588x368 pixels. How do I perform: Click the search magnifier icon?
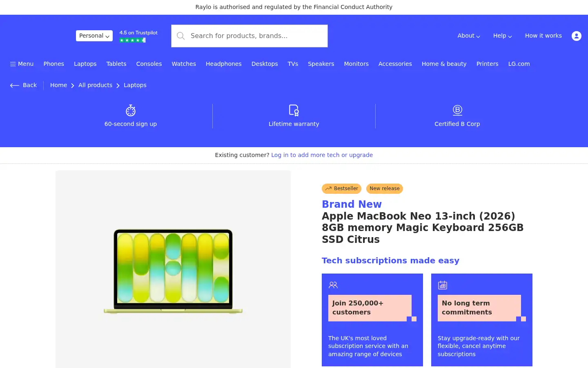181,36
